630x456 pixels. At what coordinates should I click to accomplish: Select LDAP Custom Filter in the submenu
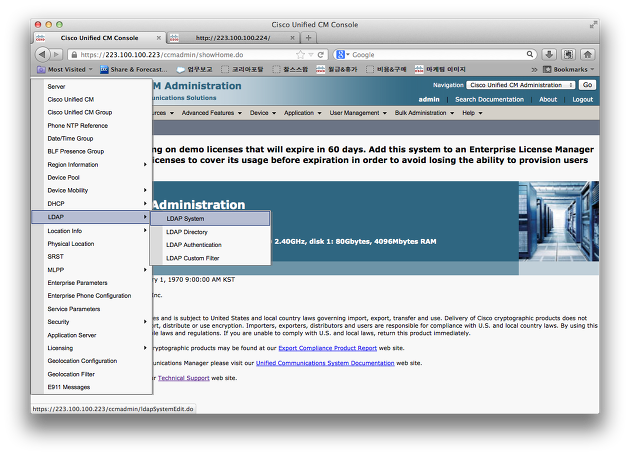(x=210, y=258)
